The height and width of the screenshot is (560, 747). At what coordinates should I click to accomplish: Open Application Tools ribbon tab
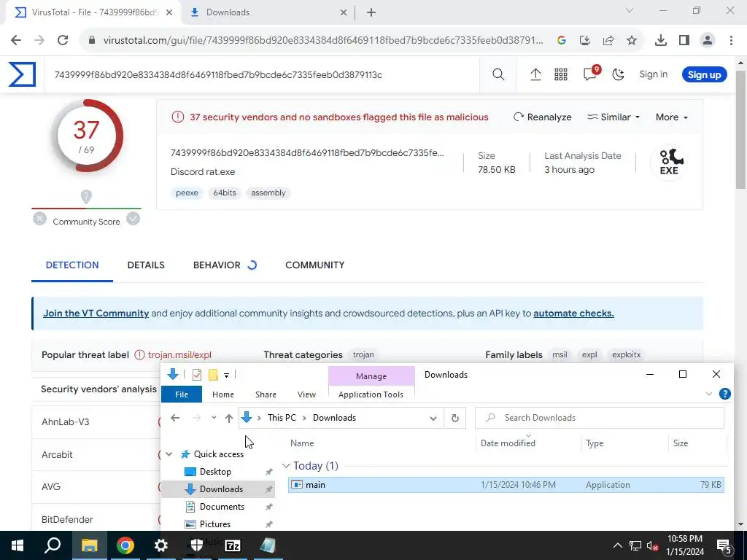(x=371, y=394)
